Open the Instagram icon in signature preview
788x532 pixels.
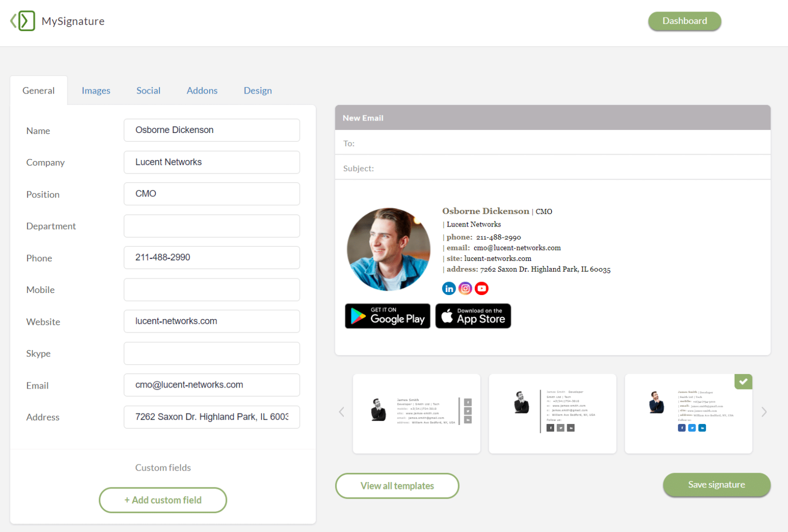click(x=465, y=288)
